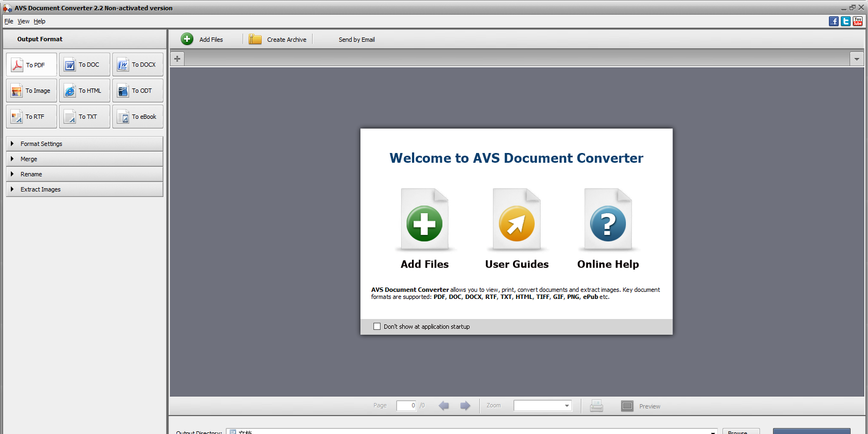Select the To TXT output format
This screenshot has width=868, height=434.
(x=85, y=117)
